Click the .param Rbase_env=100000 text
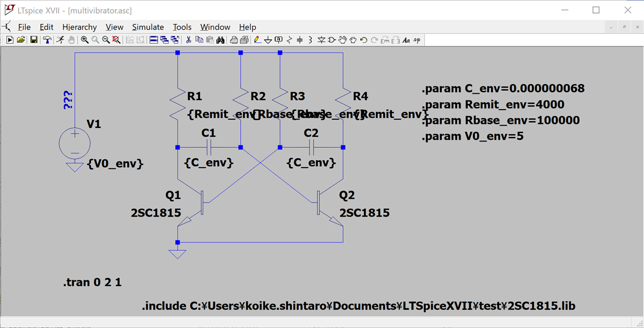644x328 pixels. click(x=501, y=121)
